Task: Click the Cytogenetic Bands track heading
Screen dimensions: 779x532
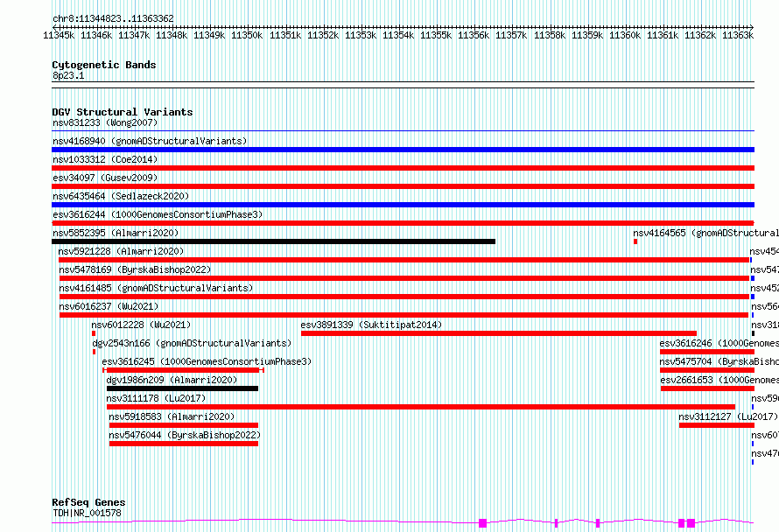Action: click(x=104, y=65)
